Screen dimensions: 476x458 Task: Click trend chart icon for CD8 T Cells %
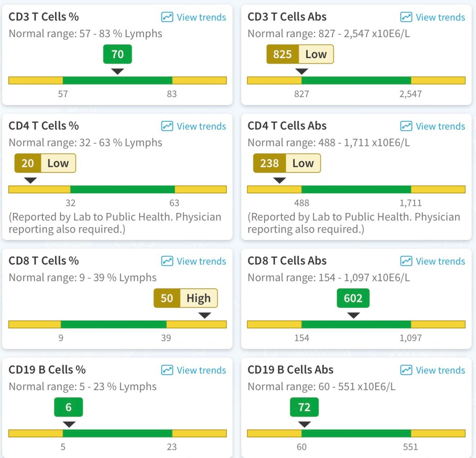point(167,261)
